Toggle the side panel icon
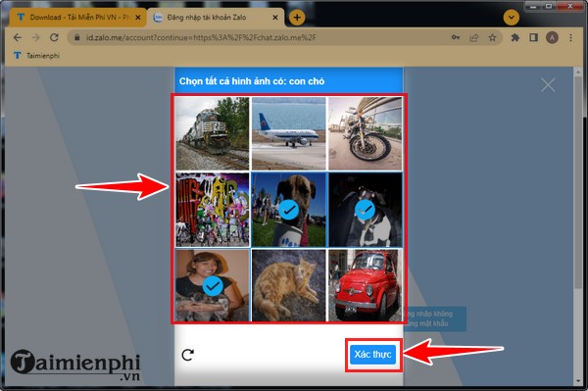 [x=534, y=37]
